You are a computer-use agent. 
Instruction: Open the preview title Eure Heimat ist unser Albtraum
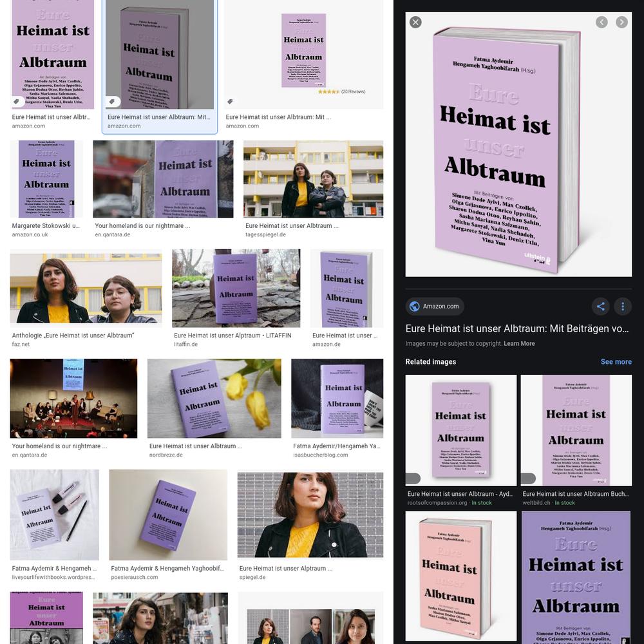pyautogui.click(x=516, y=328)
